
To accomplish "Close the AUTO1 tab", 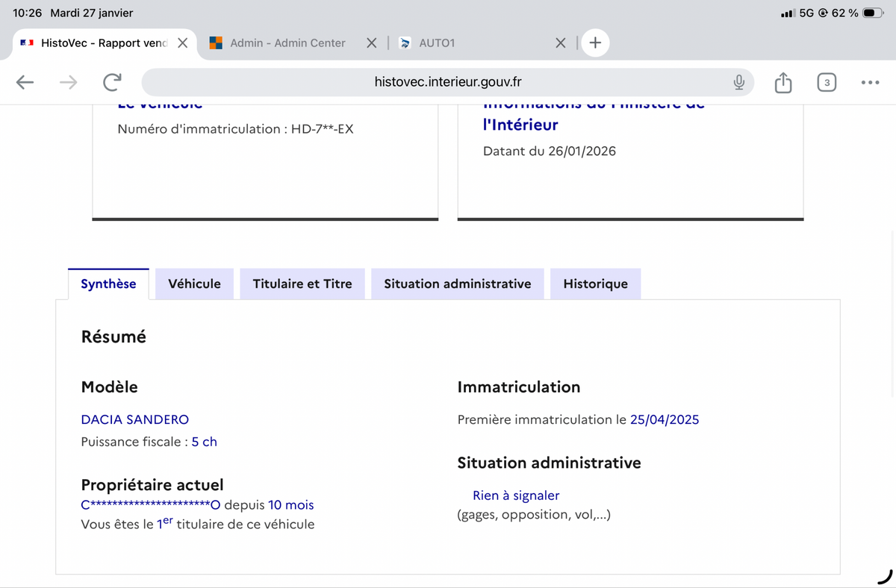I will pyautogui.click(x=561, y=43).
